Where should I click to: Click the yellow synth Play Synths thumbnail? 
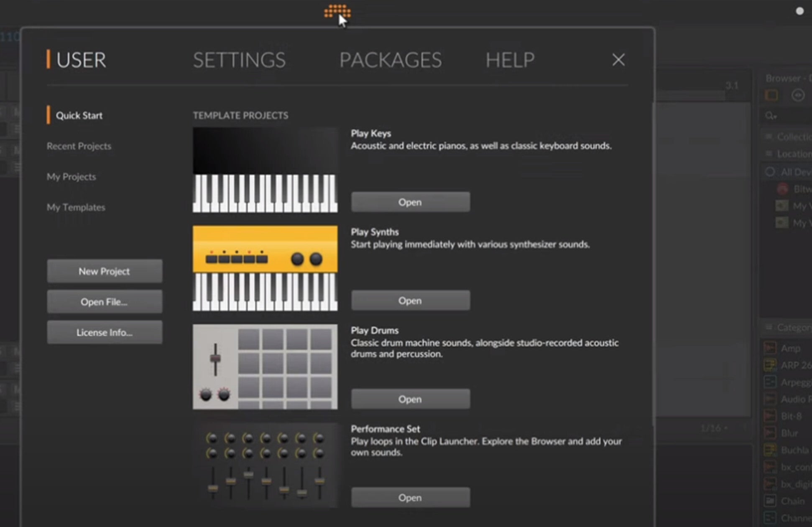(265, 268)
